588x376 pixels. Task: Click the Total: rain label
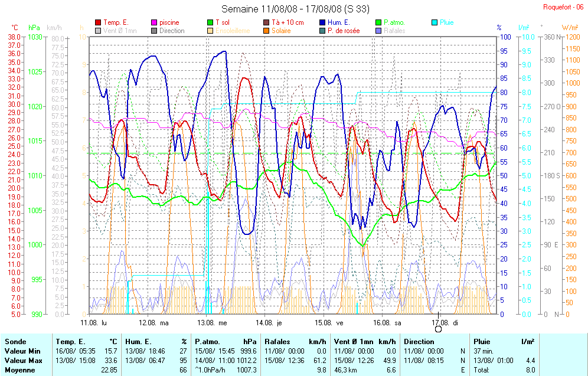tap(481, 370)
